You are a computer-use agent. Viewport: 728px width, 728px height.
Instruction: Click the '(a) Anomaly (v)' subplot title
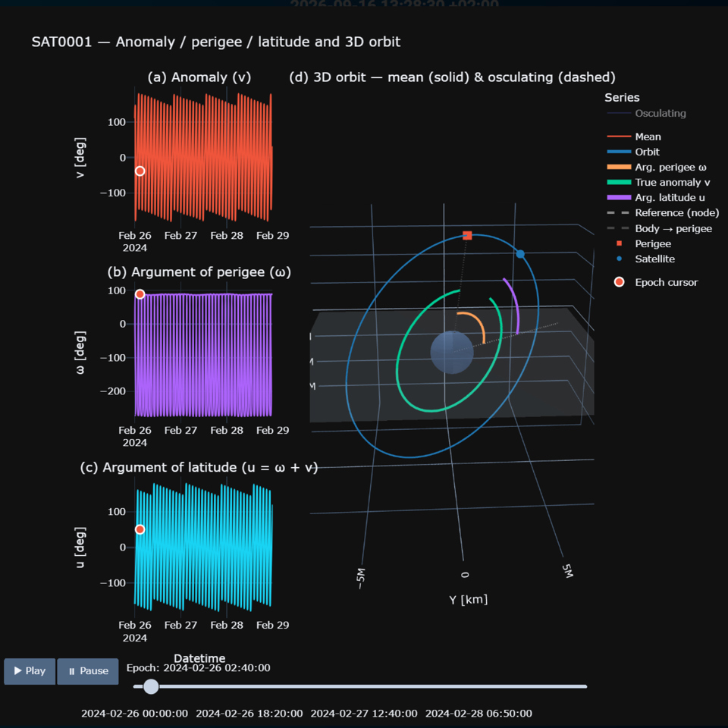199,77
